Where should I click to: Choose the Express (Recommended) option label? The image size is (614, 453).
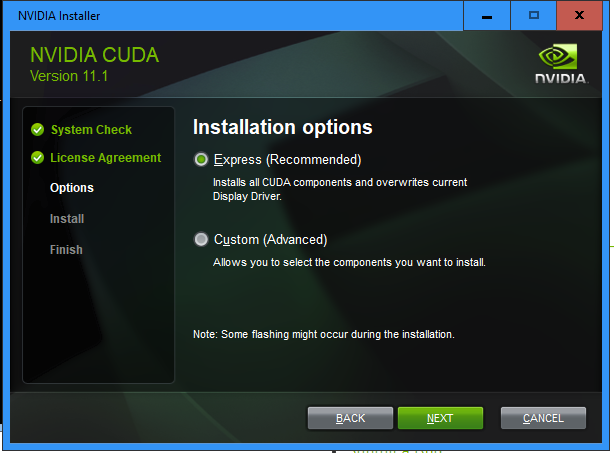287,160
